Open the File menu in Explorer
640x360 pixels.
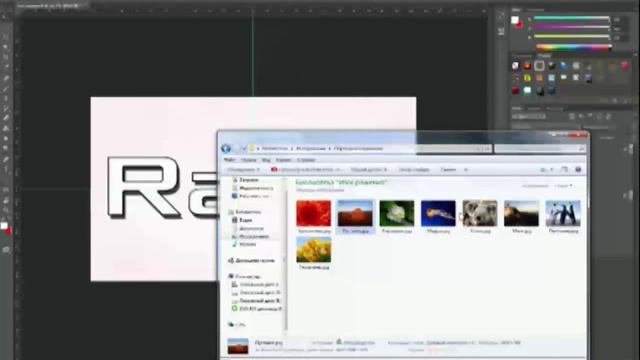click(229, 160)
